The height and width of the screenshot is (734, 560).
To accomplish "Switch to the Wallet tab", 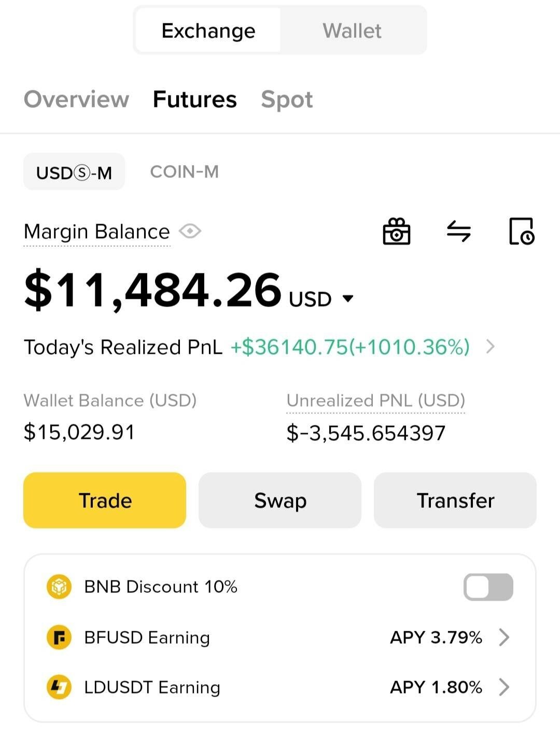I will 352,31.
